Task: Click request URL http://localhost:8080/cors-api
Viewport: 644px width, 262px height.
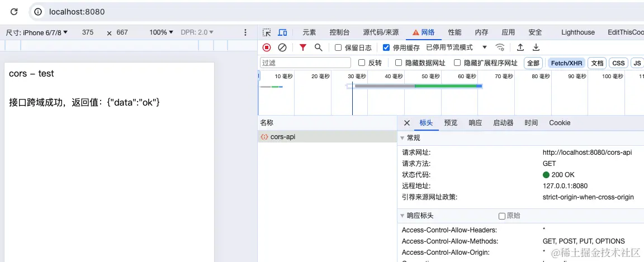Action: 588,153
